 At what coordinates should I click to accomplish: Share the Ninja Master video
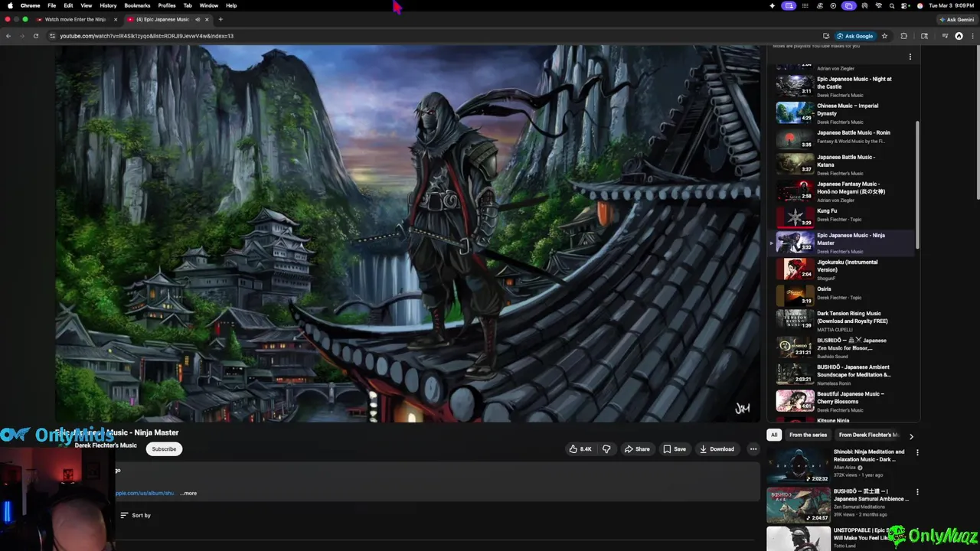pyautogui.click(x=637, y=449)
